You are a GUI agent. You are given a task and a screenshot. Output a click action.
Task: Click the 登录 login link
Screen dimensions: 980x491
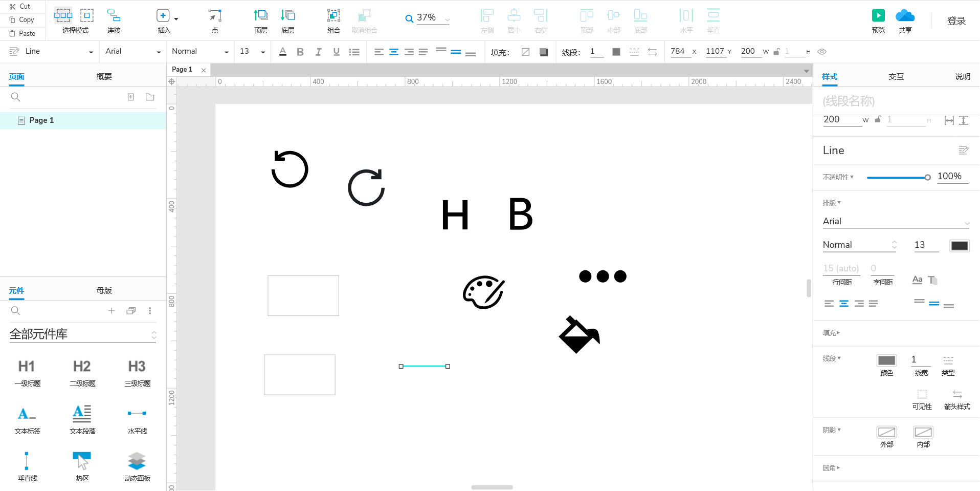coord(956,21)
